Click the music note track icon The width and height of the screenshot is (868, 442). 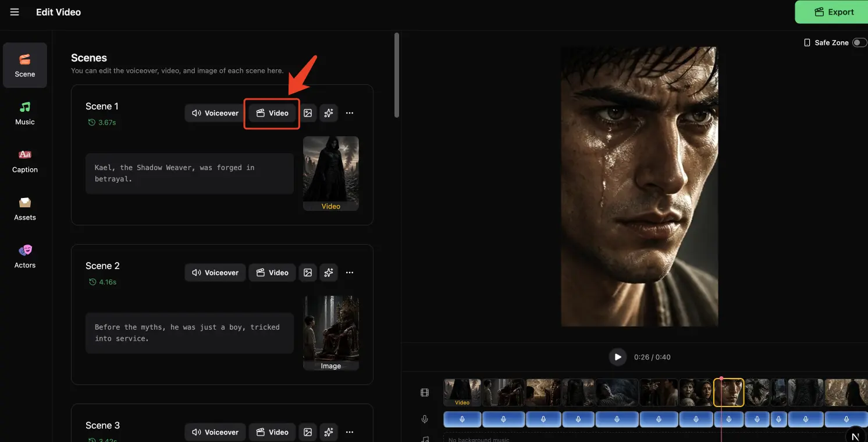(x=425, y=439)
